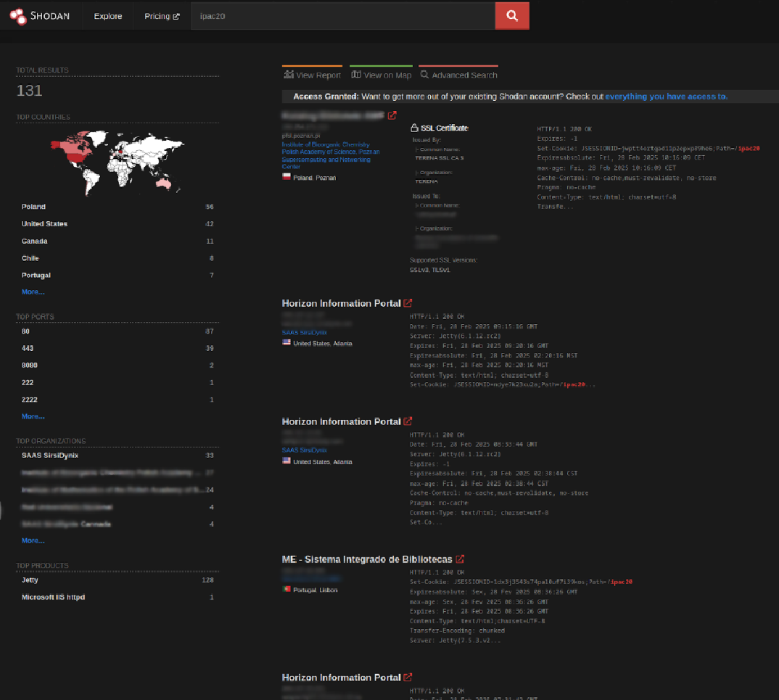Open external link icon beside Pricing
Viewport: 779px width, 700px height.
coord(176,17)
